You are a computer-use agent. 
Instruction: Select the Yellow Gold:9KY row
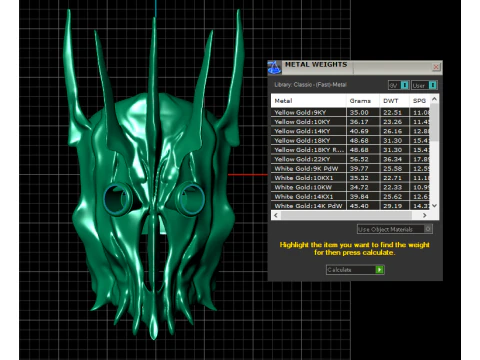click(351, 112)
